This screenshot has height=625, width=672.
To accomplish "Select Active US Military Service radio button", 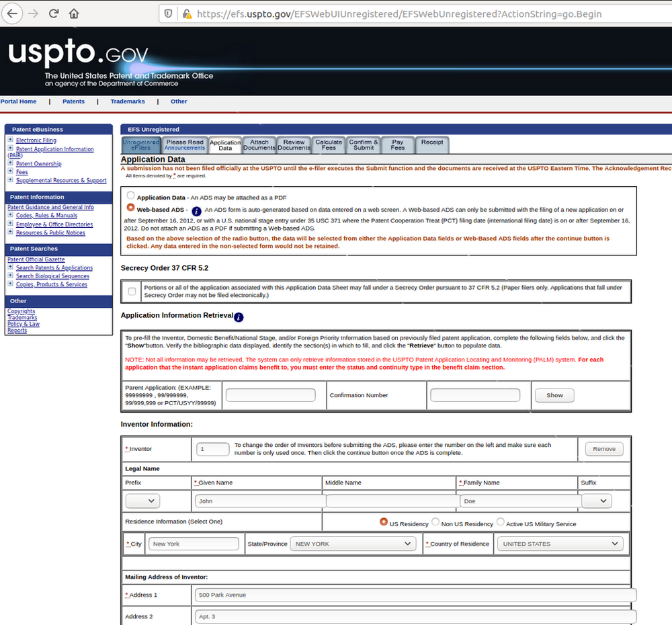I will point(500,522).
